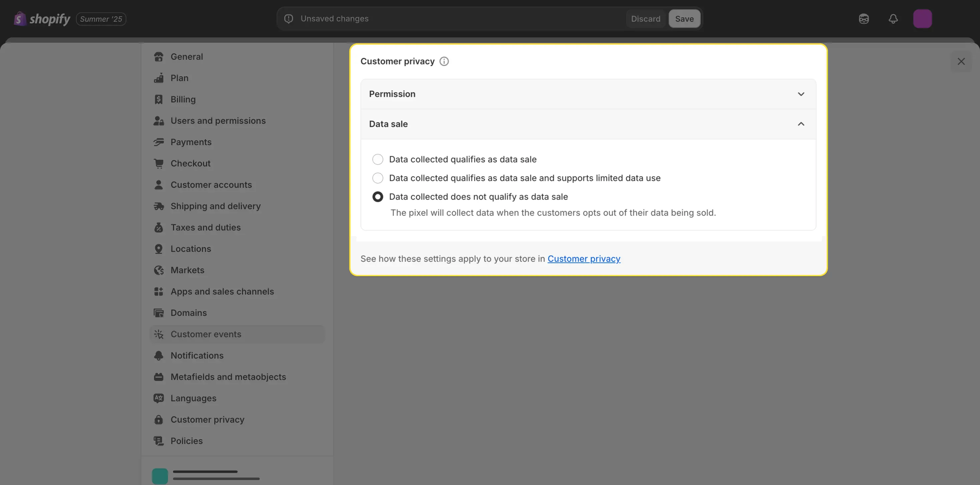
Task: Click the Notifications bell icon in sidebar
Action: pos(159,355)
